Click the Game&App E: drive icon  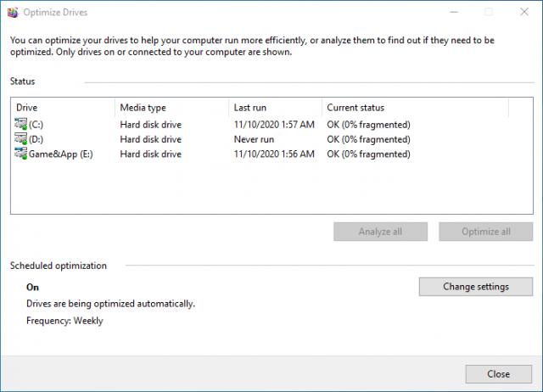21,154
